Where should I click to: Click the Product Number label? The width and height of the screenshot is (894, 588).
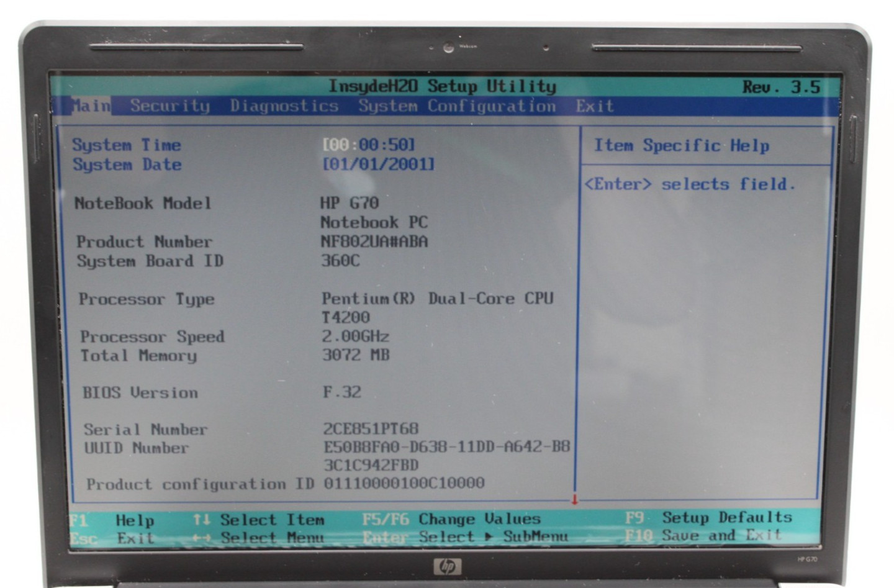pyautogui.click(x=144, y=242)
